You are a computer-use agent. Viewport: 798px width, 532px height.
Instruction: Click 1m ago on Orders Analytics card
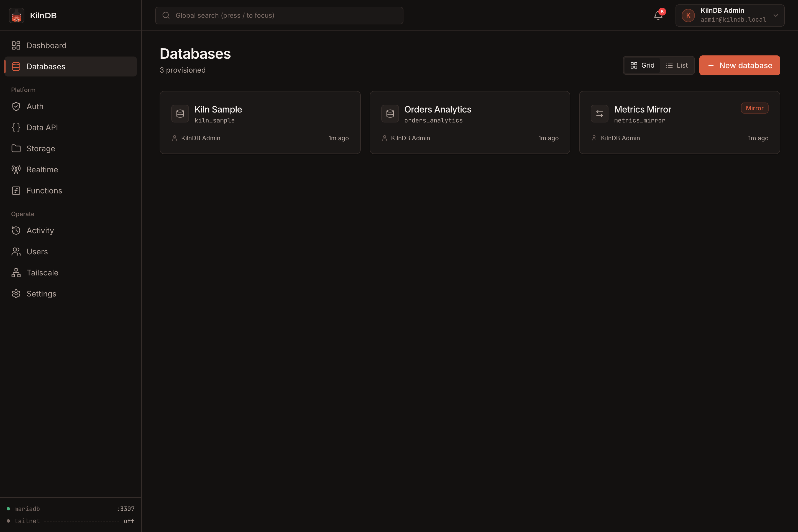click(x=548, y=138)
